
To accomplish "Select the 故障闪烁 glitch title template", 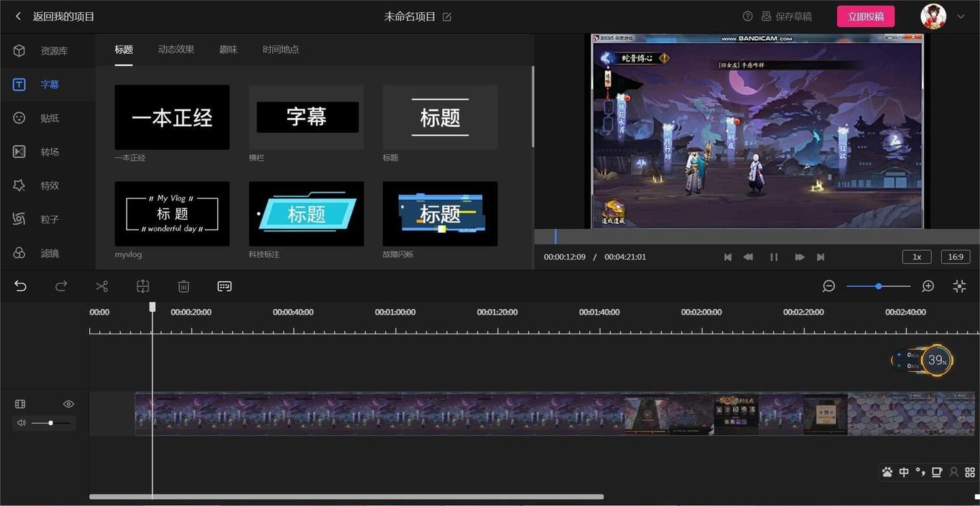I will [x=440, y=214].
